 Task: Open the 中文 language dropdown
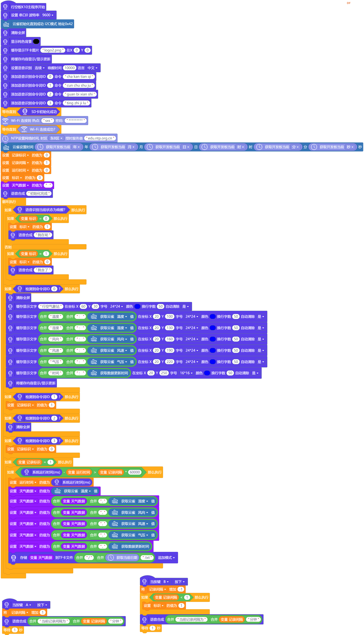coord(93,68)
